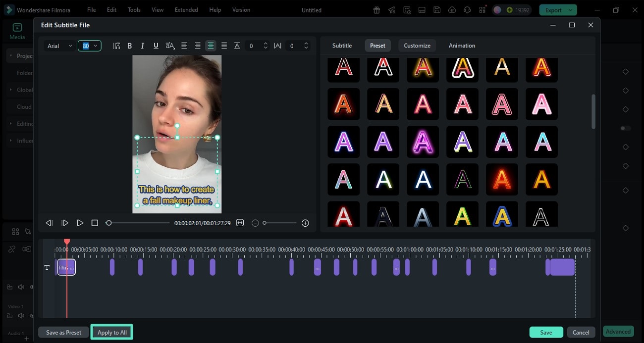
Task: Mute the Video 1 track
Action: point(21,316)
